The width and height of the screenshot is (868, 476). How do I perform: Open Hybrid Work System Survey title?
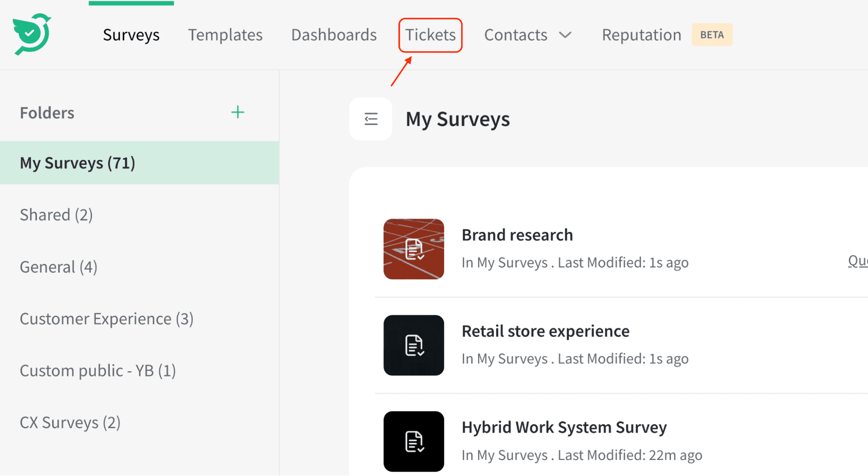click(564, 427)
